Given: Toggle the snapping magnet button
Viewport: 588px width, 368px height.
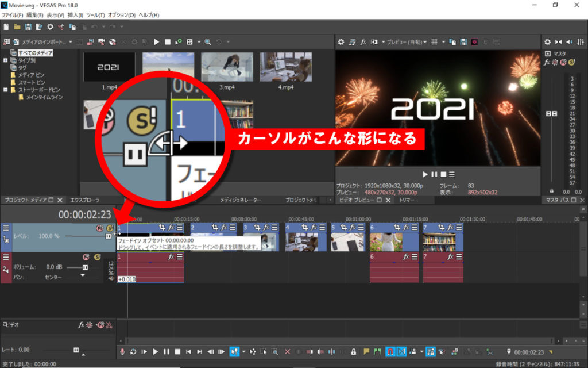Looking at the screenshot, I should (x=390, y=351).
